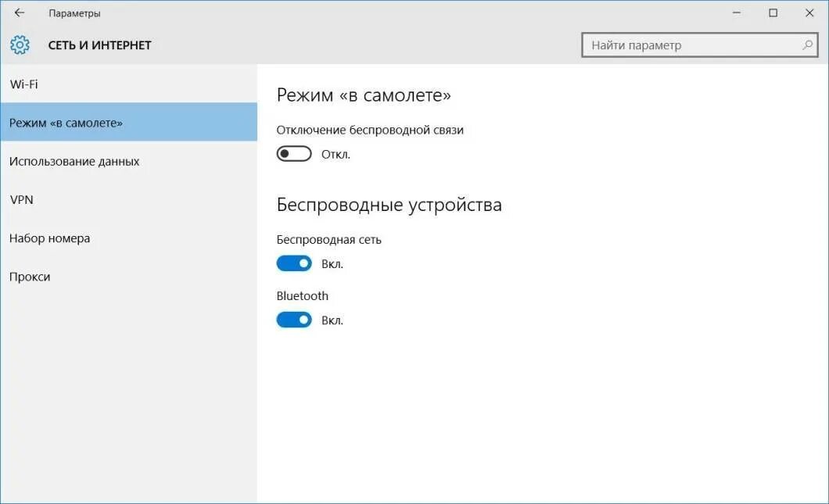Click the Найти параметр search field
The width and height of the screenshot is (829, 504).
699,45
